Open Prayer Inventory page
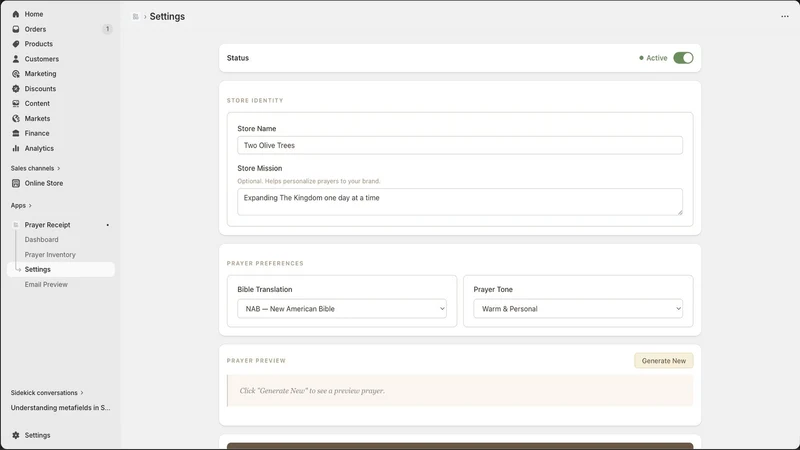800x450 pixels. click(50, 255)
